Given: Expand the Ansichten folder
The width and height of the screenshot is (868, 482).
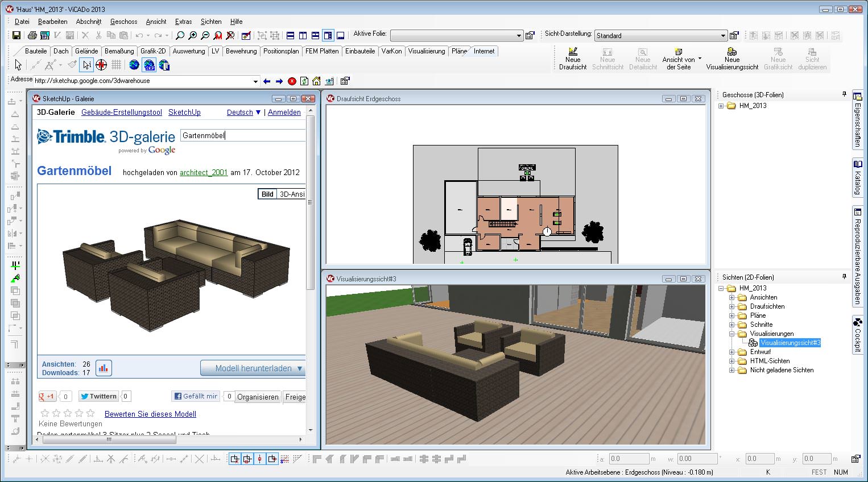Looking at the screenshot, I should pos(732,297).
